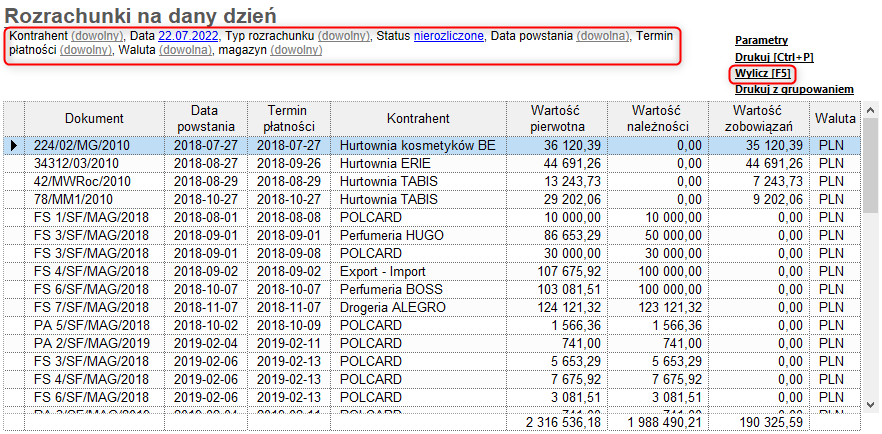Sort by Data powstania column header
This screenshot has width=882, height=434.
(x=206, y=119)
